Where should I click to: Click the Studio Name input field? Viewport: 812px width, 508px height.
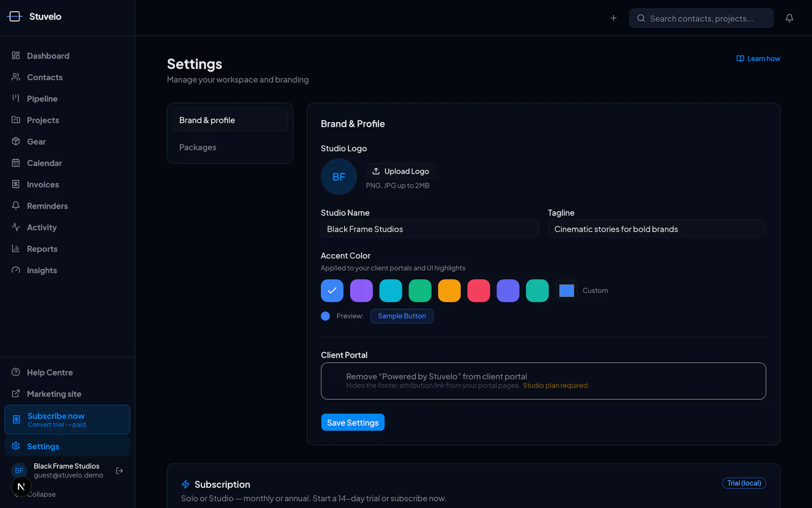430,229
